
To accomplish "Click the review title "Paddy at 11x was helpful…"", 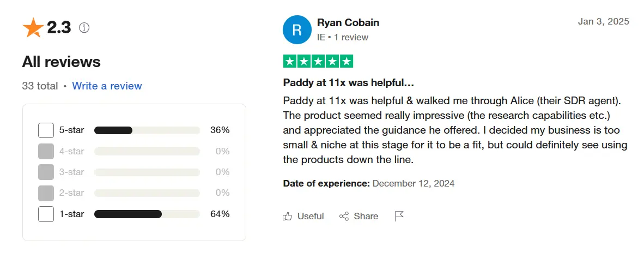I will [x=349, y=83].
